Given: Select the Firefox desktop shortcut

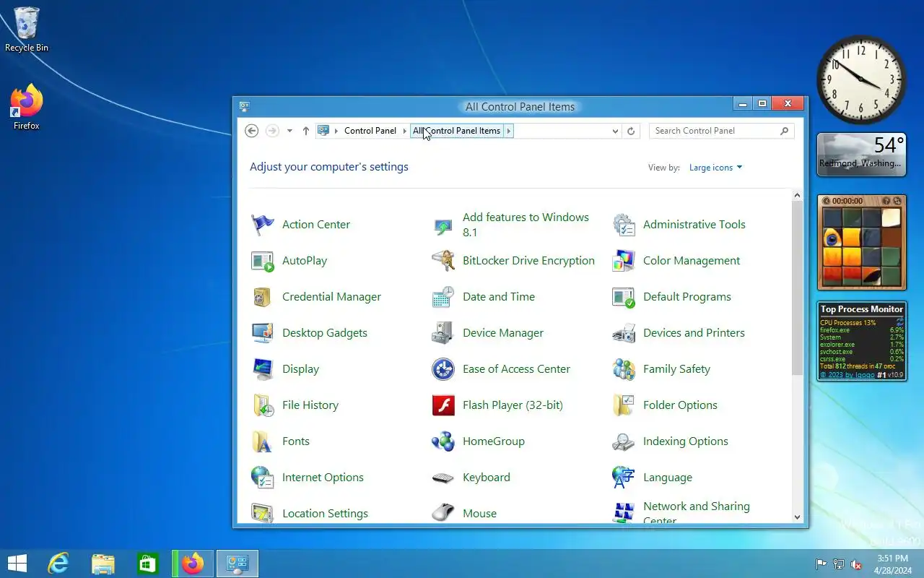Looking at the screenshot, I should (x=27, y=107).
